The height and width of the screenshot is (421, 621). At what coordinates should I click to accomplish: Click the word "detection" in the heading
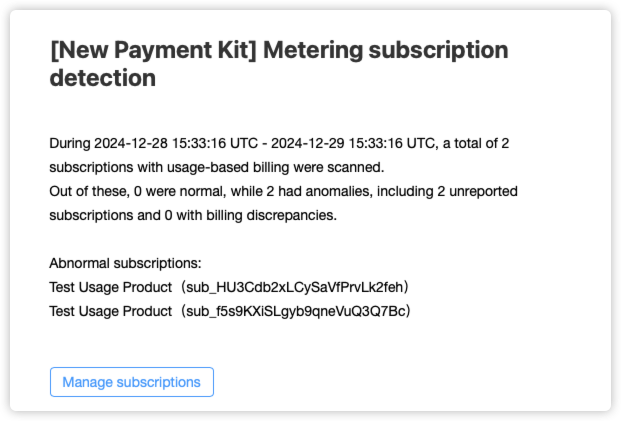tap(102, 78)
